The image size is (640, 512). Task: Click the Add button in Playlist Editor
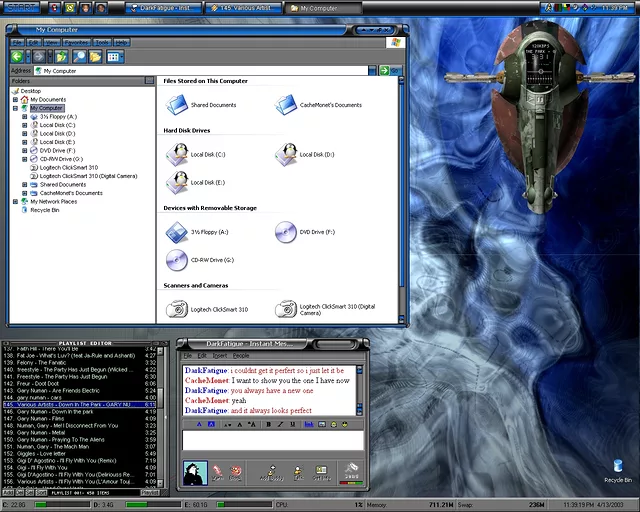click(x=7, y=492)
